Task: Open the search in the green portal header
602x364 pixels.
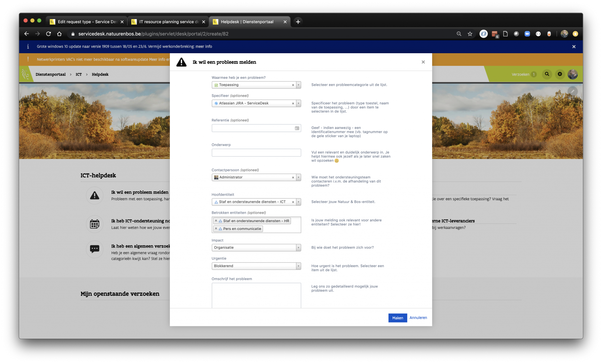Action: 546,74
